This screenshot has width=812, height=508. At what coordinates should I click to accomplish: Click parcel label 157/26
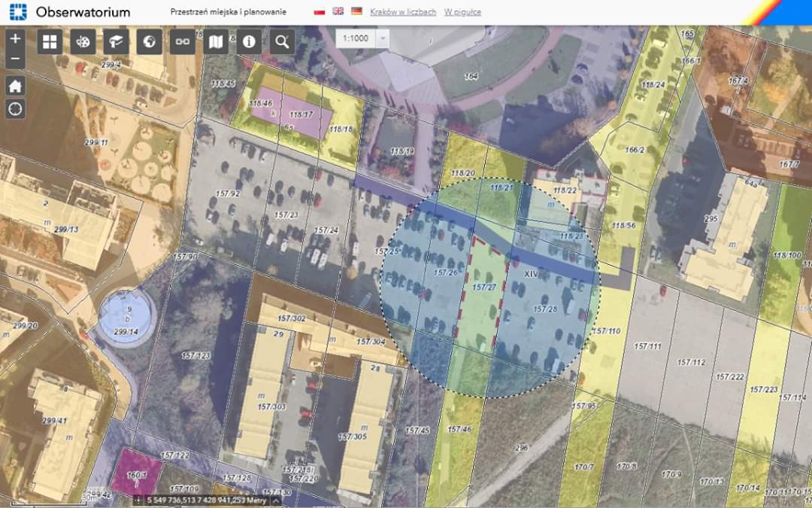[446, 272]
